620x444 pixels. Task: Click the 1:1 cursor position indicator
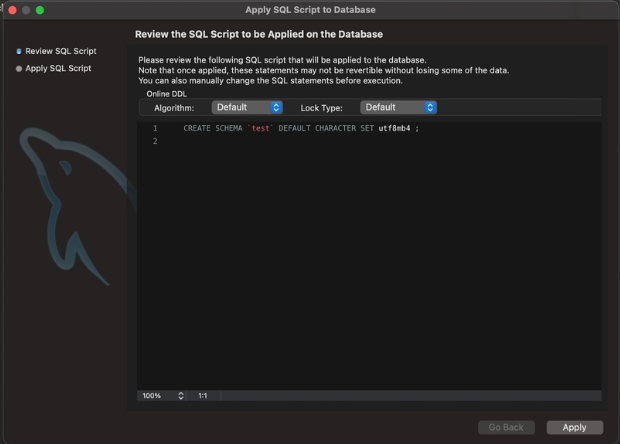203,396
